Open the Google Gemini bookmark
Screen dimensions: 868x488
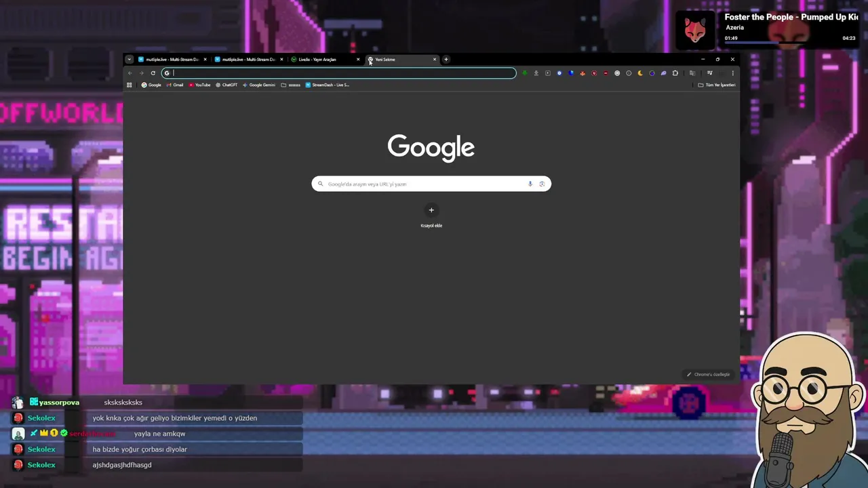tap(259, 85)
